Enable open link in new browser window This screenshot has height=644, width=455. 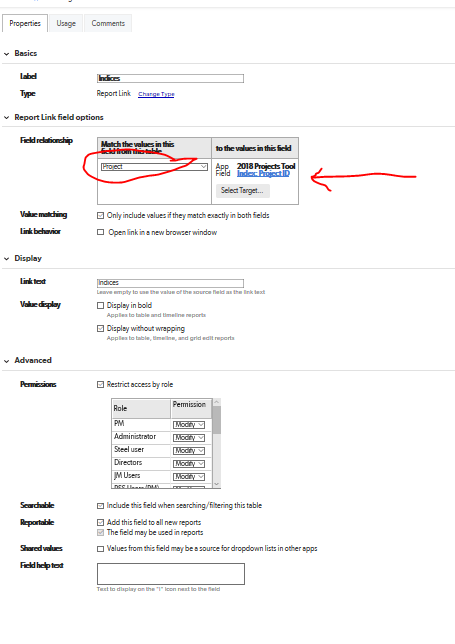click(x=101, y=232)
